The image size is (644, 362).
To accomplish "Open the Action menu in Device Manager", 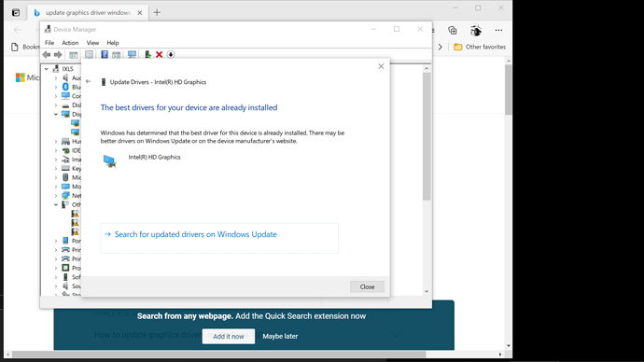I will coord(70,43).
